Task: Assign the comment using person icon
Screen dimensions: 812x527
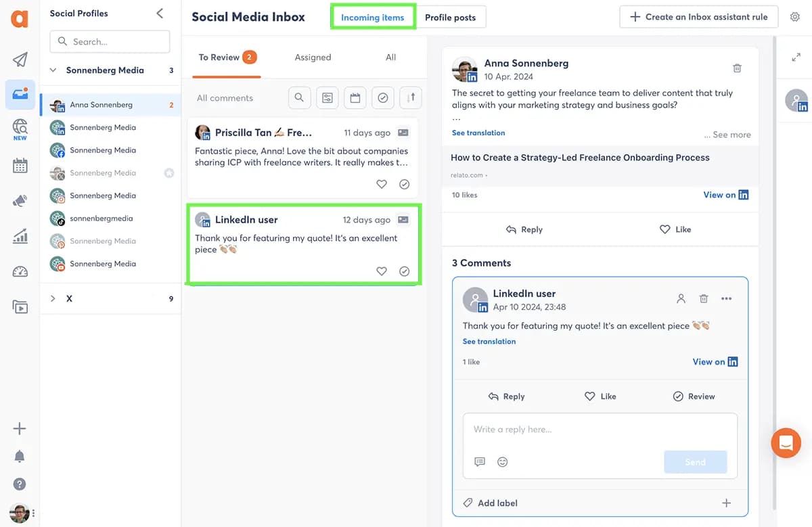Action: [681, 298]
